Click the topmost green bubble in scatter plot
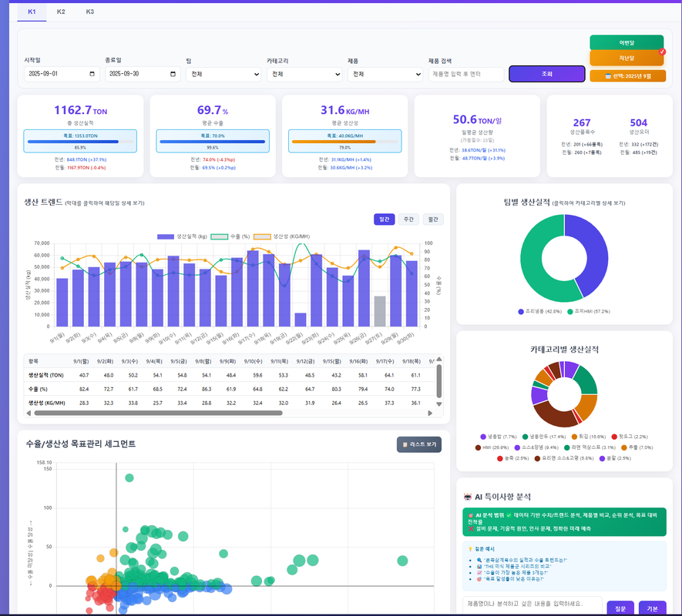Image resolution: width=682 pixels, height=616 pixels. coord(129,477)
